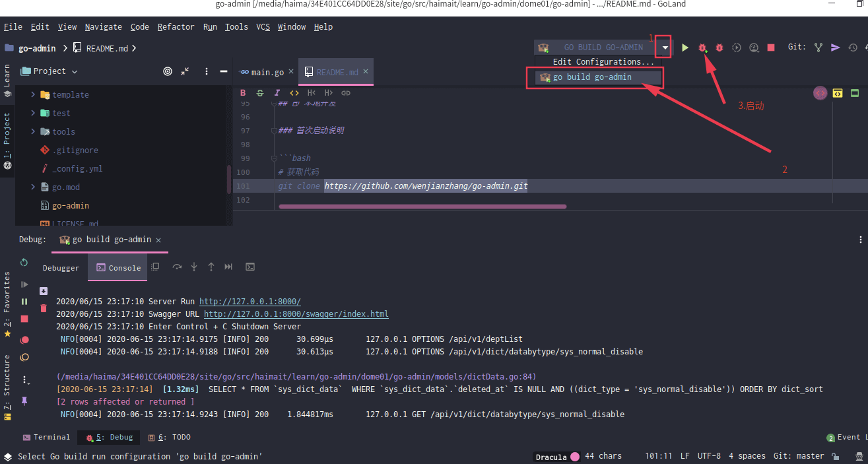
Task: Click the plain red bug icon beside Debug
Action: (719, 48)
